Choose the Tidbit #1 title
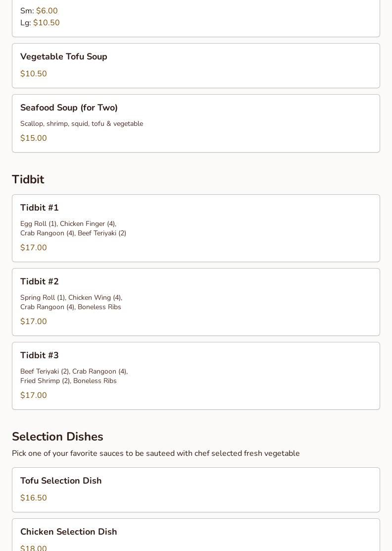This screenshot has width=392, height=551. [x=40, y=208]
